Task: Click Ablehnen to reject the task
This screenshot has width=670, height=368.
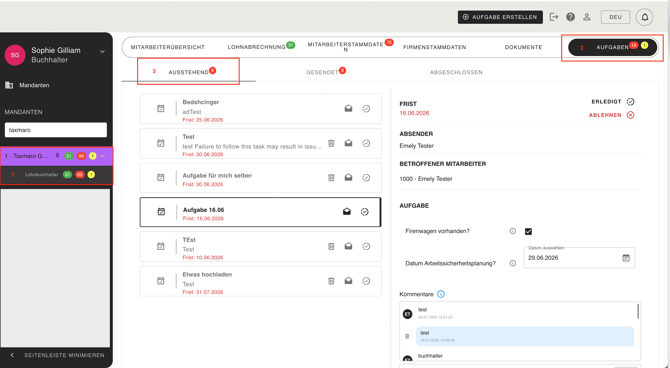Action: pyautogui.click(x=611, y=115)
